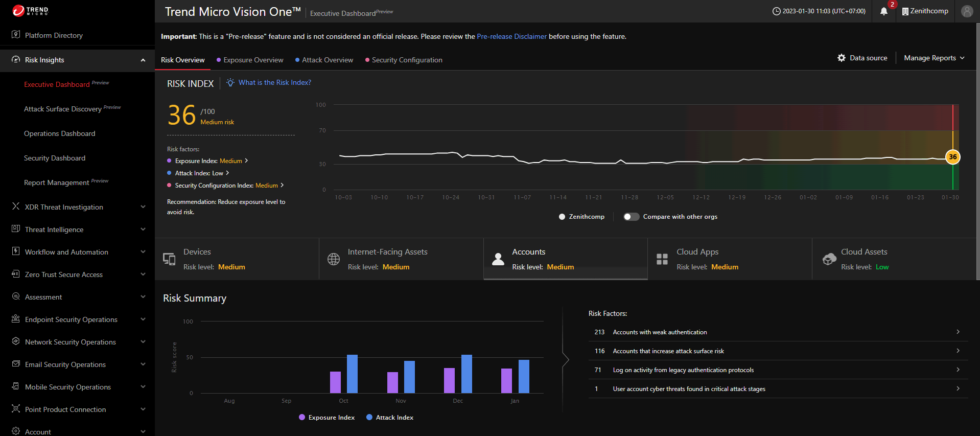This screenshot has width=980, height=436.
Task: Open Operations Dashboard in sidebar
Action: (x=59, y=133)
